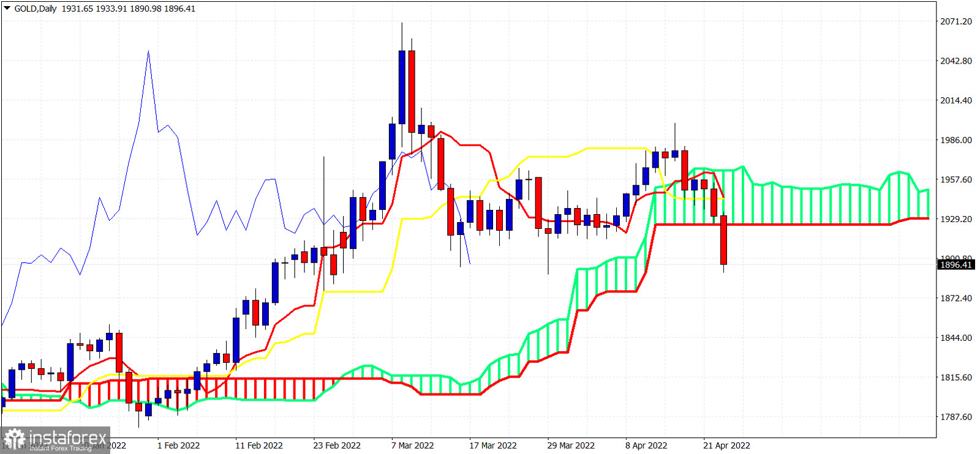Image resolution: width=980 pixels, height=454 pixels.
Task: Click the 11 Feb 2022 date label
Action: pyautogui.click(x=259, y=445)
